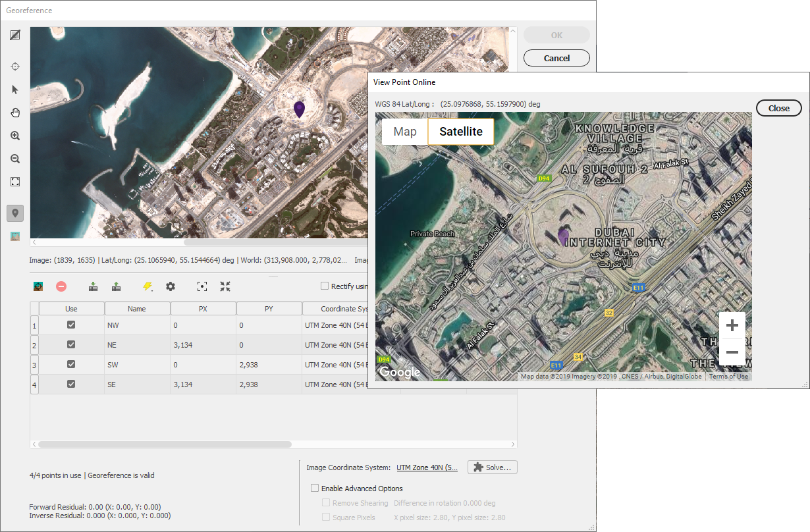Image resolution: width=810 pixels, height=532 pixels.
Task: Click the purple pin on the online map
Action: point(563,236)
